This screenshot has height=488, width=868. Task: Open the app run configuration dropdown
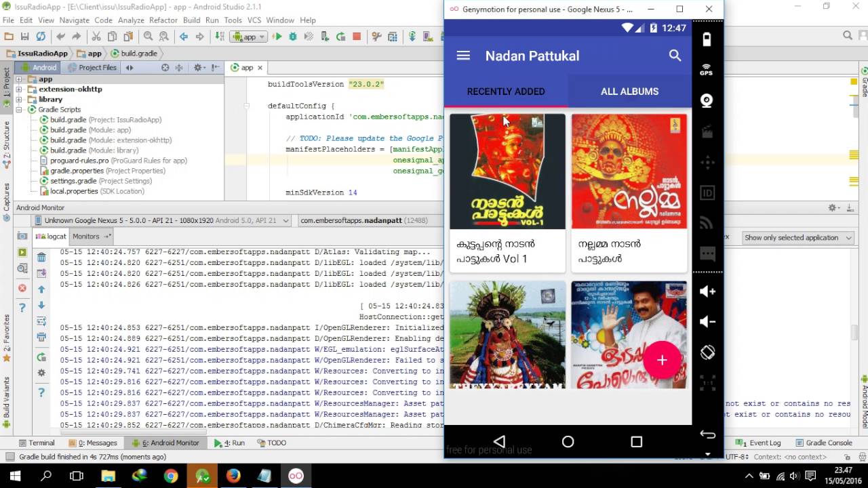pos(248,37)
